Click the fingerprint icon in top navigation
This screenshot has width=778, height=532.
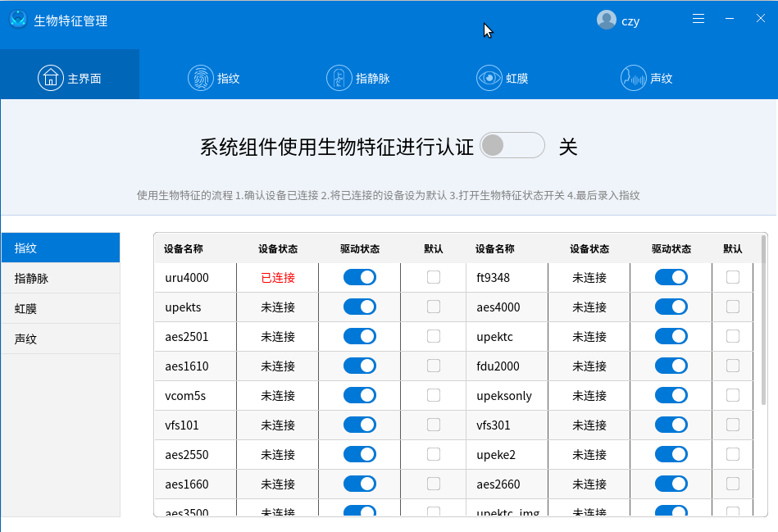201,78
